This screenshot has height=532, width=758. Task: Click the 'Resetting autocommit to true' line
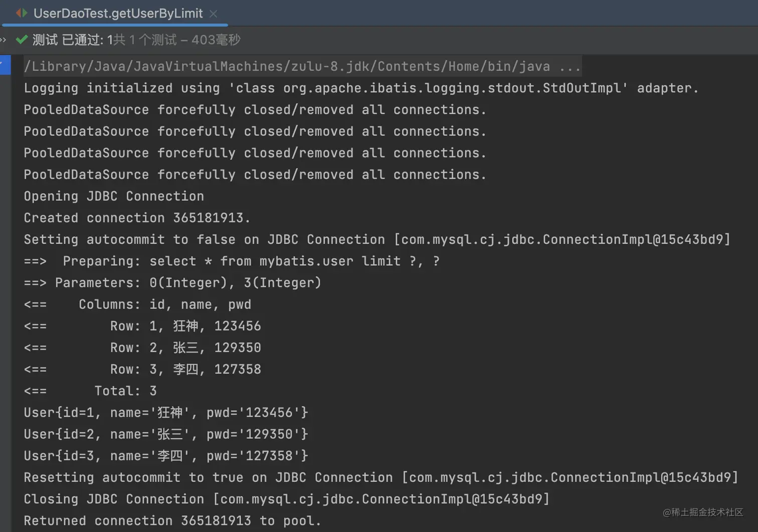tap(381, 477)
